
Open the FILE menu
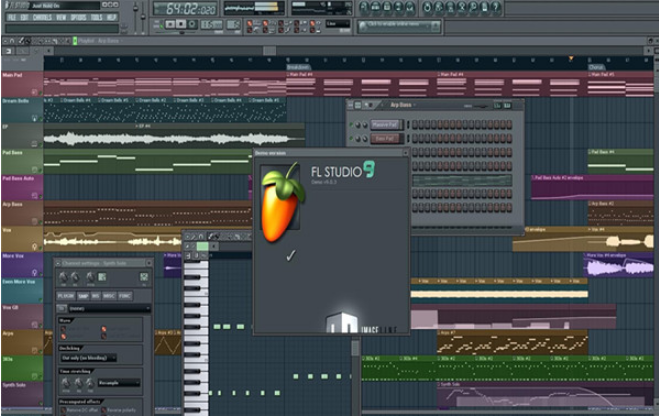[x=12, y=17]
